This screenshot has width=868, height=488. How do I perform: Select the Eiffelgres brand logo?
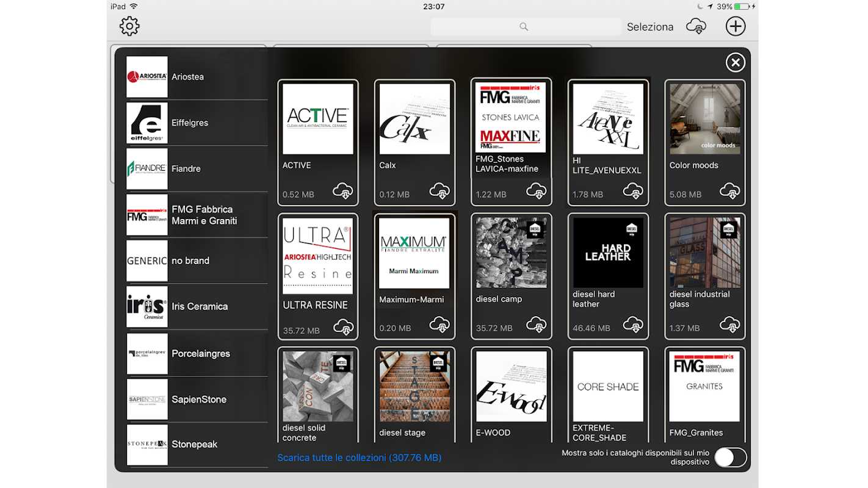coord(147,123)
